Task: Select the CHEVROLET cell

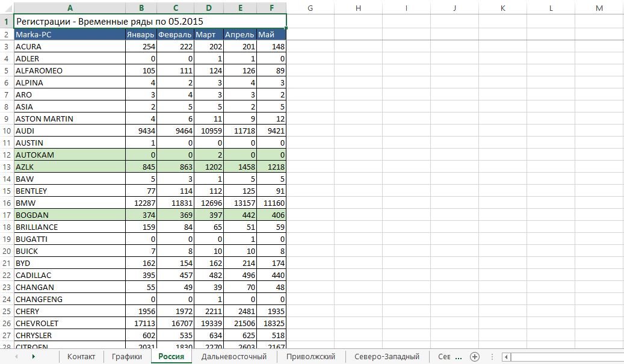Action: (70, 324)
